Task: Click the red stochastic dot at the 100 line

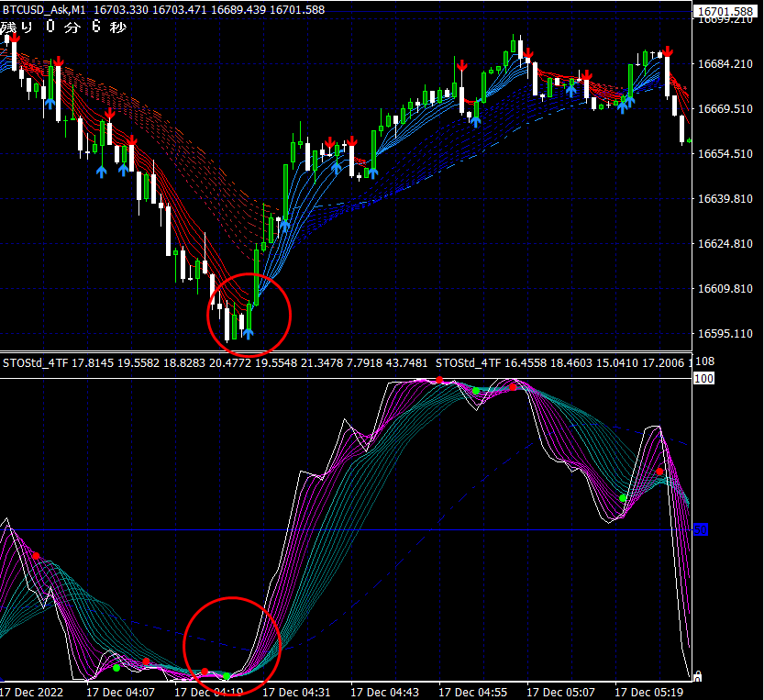Action: pos(439,380)
